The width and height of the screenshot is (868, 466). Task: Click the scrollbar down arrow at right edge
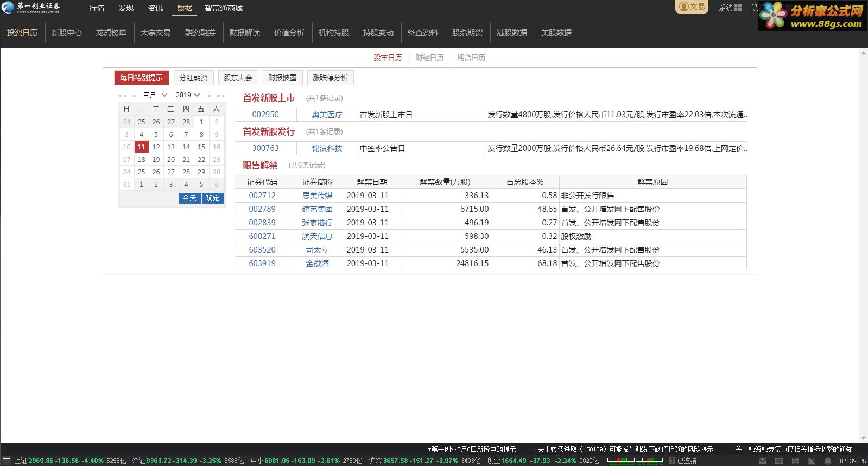coord(863,438)
